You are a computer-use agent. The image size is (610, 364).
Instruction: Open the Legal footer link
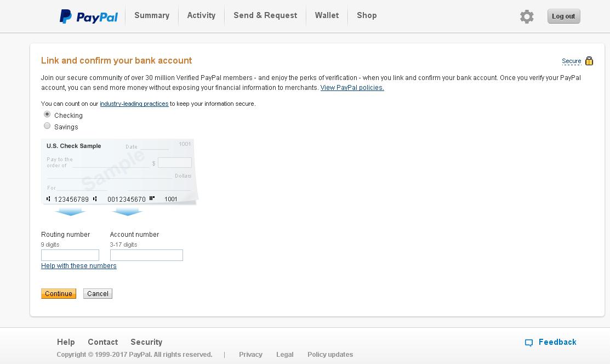pyautogui.click(x=285, y=355)
